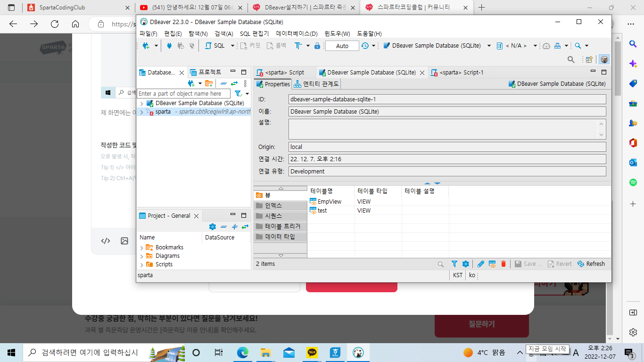Open transaction log dropdown arrow

[373, 46]
